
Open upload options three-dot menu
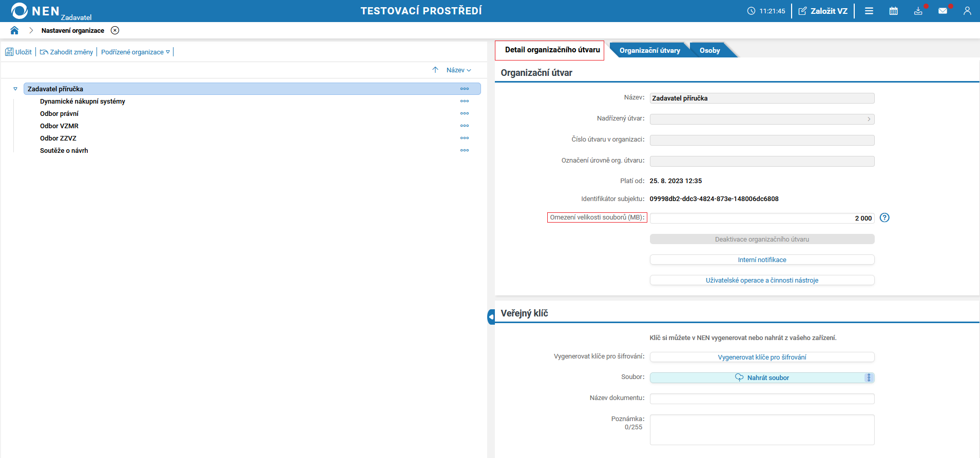[x=869, y=377]
